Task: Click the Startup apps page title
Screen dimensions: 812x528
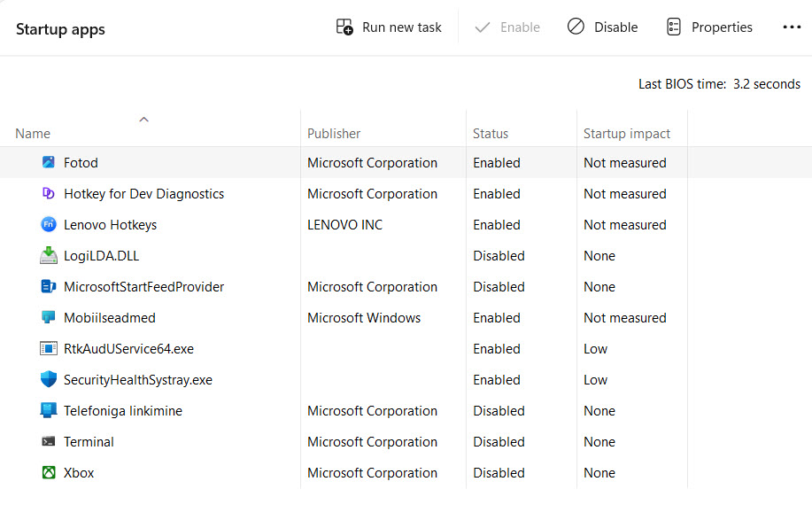Action: point(60,29)
